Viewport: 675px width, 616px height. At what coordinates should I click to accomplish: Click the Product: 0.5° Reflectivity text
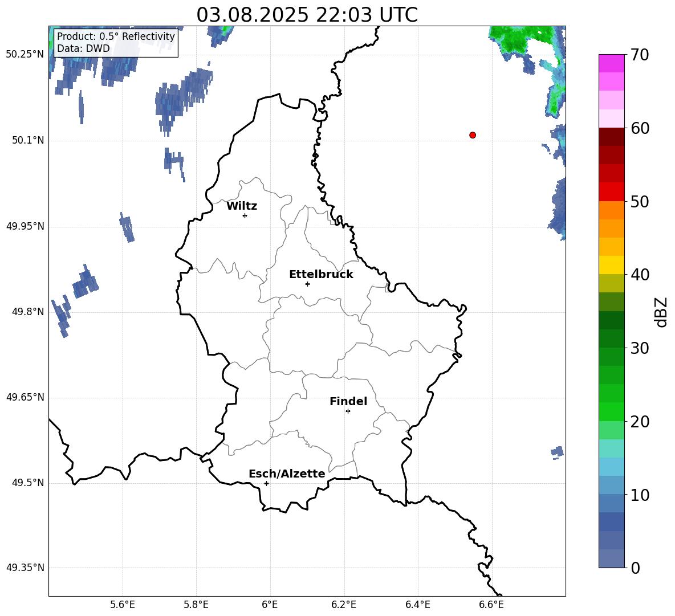click(116, 36)
